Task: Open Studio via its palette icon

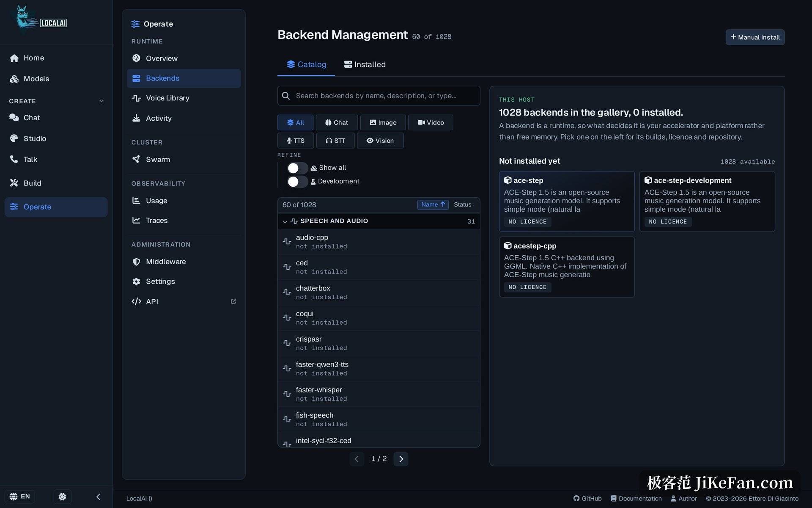Action: (x=14, y=138)
